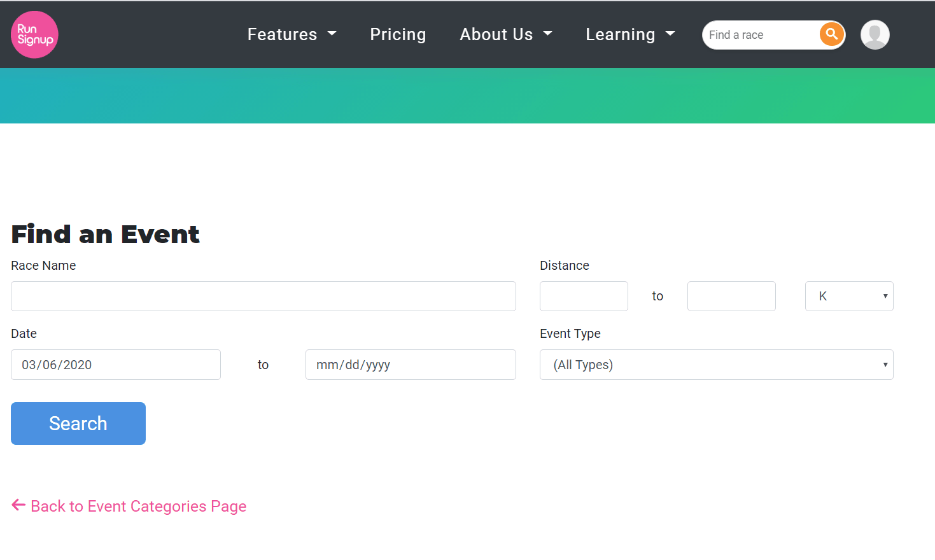Screen dimensions: 935x560
Task: Open the Event Type dropdown
Action: pyautogui.click(x=716, y=365)
